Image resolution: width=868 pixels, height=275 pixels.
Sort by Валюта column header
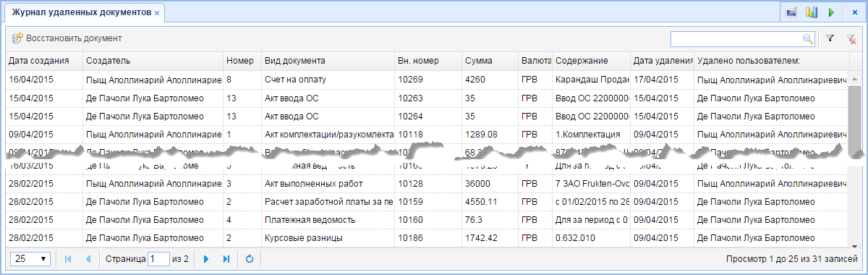(535, 61)
